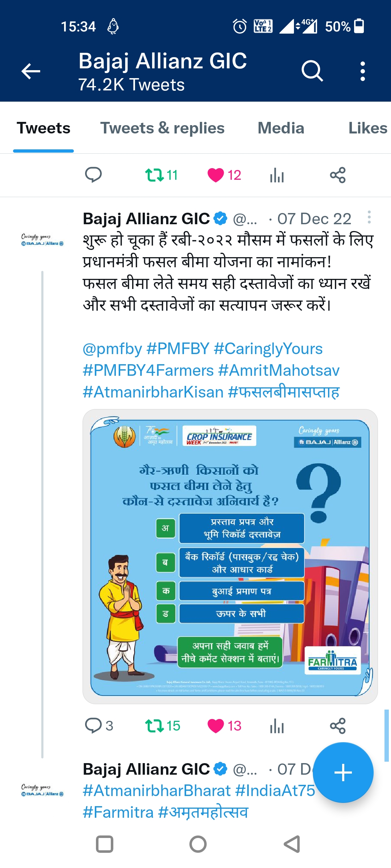Screen dimensions: 391x868
Task: Reply to the 07 Dec crop insurance tweet
Action: [x=93, y=726]
